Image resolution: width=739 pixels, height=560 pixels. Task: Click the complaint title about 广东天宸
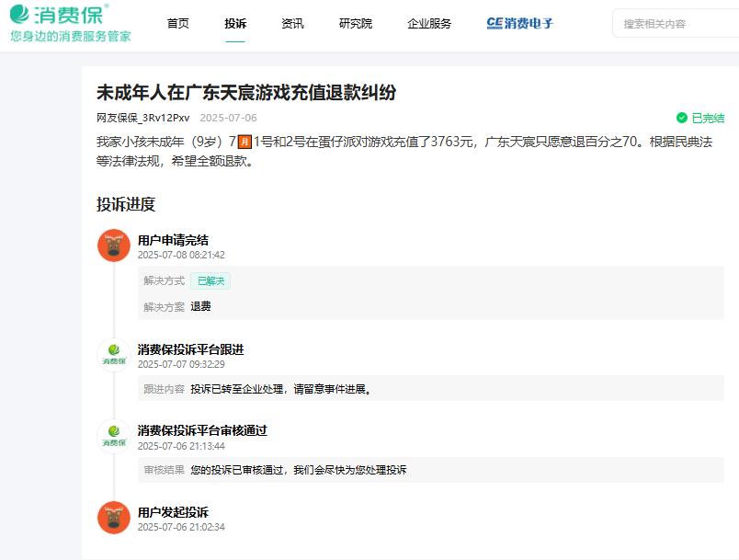[x=246, y=92]
